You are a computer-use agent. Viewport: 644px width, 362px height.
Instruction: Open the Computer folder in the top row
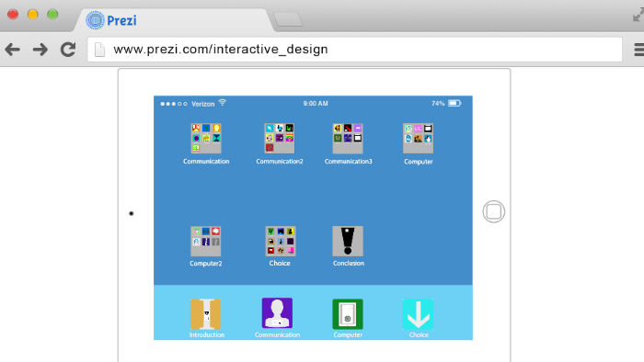[x=418, y=138]
